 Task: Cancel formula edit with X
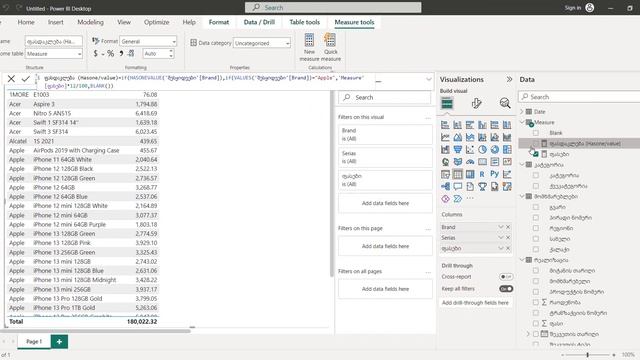tap(11, 79)
